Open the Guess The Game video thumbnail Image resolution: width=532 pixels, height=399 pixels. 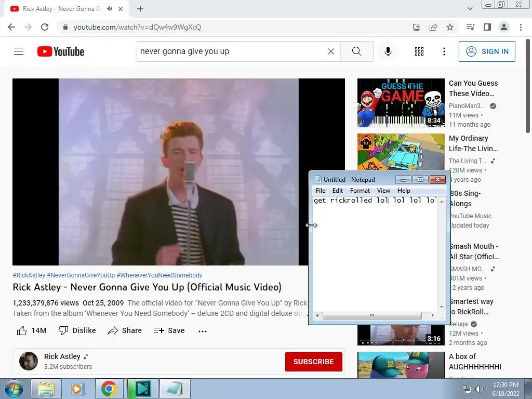(x=401, y=103)
